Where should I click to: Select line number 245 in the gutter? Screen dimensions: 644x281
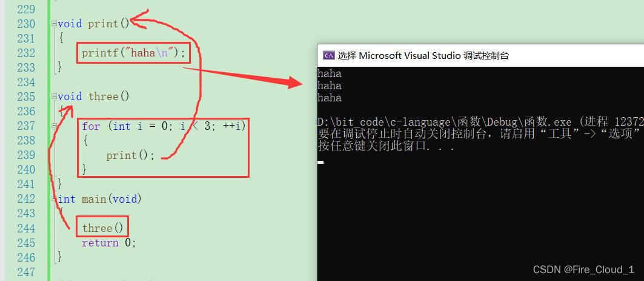(26, 243)
